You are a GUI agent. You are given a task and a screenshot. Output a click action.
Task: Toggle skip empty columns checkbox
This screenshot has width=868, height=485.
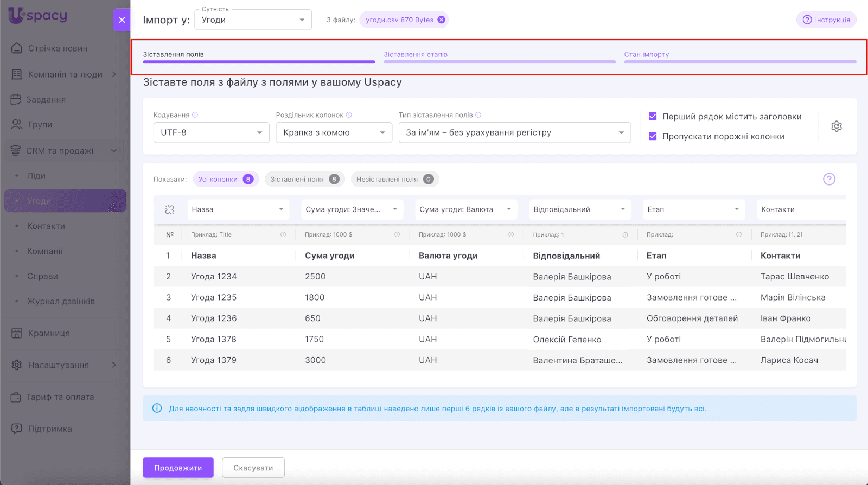[x=653, y=136]
